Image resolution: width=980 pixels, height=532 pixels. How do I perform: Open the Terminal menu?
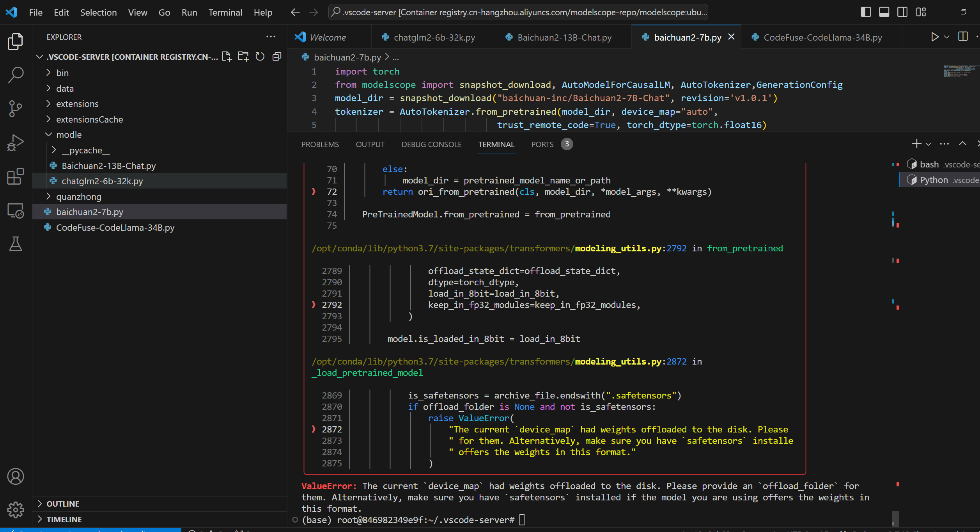(225, 12)
